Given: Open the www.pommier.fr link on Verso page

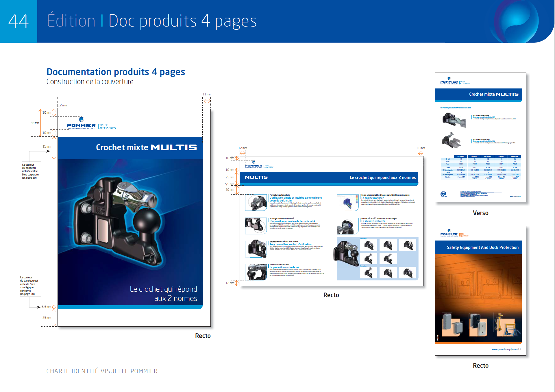Looking at the screenshot, I should pos(515,196).
